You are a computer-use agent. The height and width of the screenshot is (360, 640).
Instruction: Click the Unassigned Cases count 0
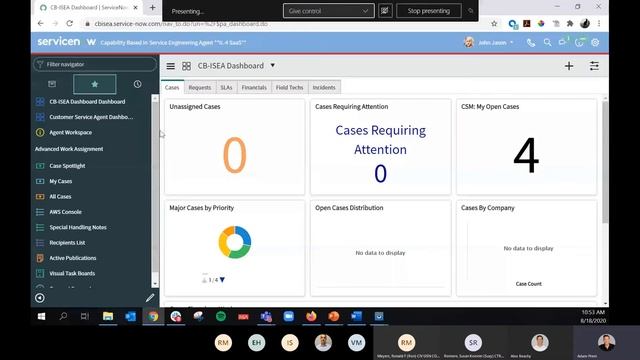[235, 155]
